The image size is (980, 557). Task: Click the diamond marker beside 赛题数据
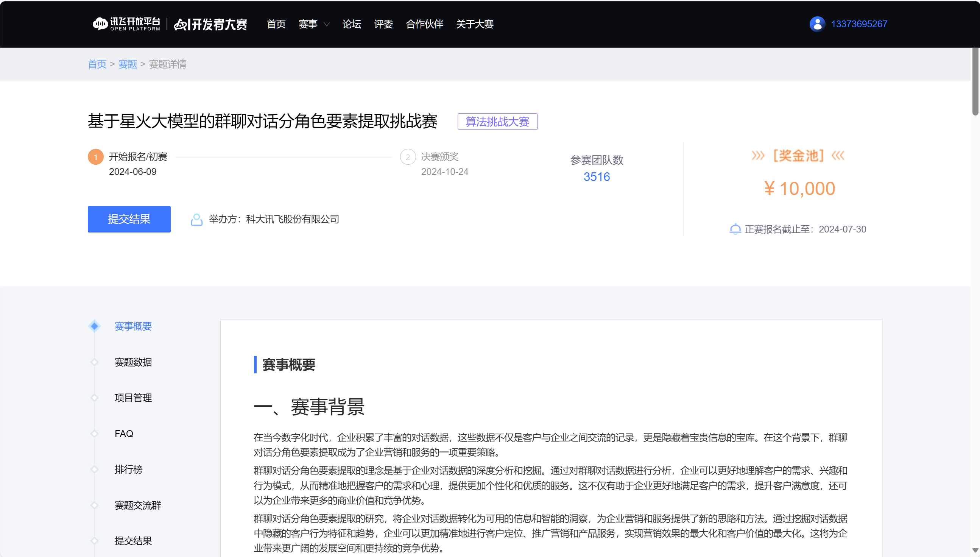95,362
